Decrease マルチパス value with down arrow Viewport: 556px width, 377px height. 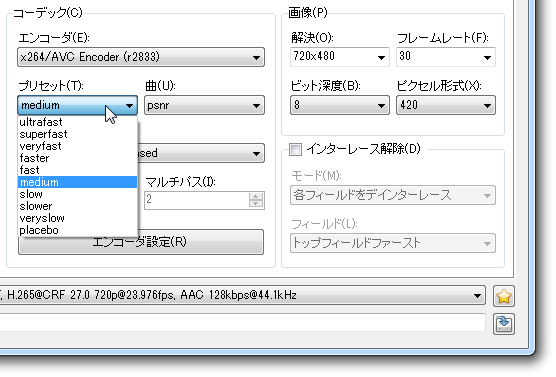pyautogui.click(x=256, y=204)
